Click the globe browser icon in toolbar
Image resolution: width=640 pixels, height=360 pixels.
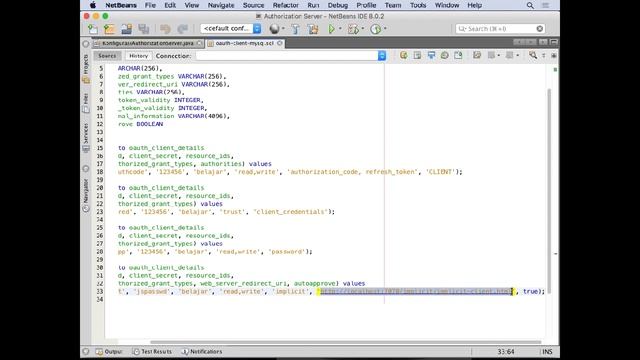coord(274,29)
